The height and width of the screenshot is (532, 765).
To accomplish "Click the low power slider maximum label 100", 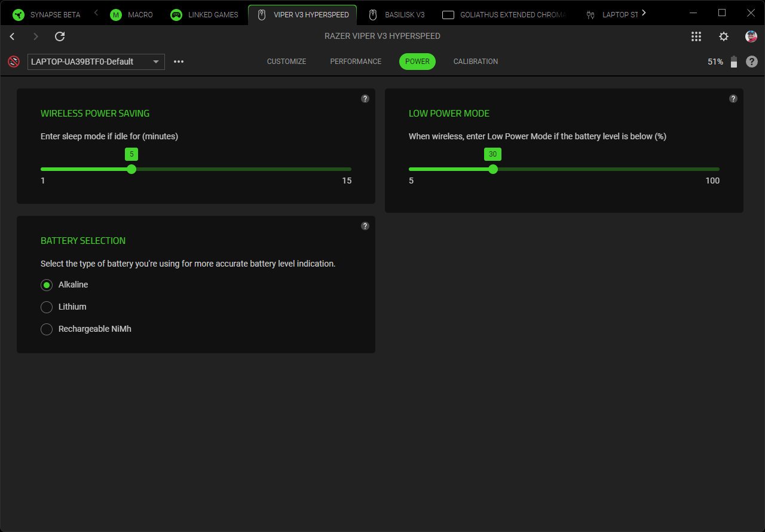I will (712, 181).
